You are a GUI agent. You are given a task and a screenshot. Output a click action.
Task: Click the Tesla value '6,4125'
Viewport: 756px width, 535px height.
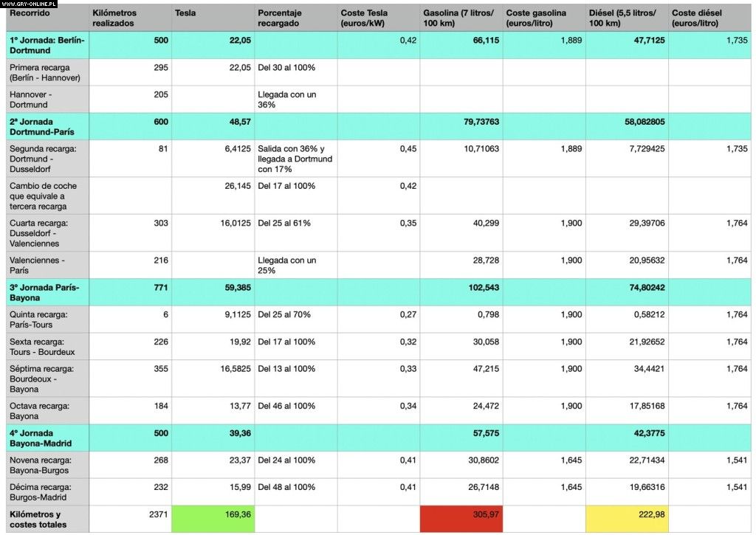(238, 148)
